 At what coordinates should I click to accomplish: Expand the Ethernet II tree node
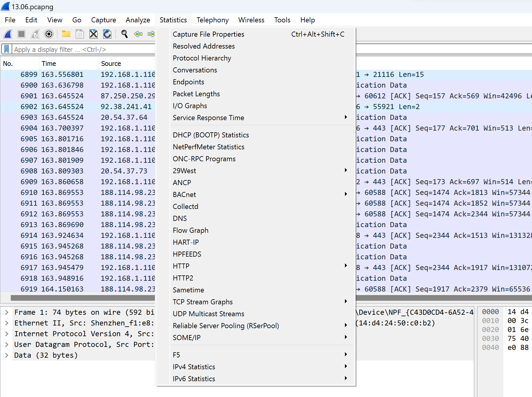click(x=7, y=323)
